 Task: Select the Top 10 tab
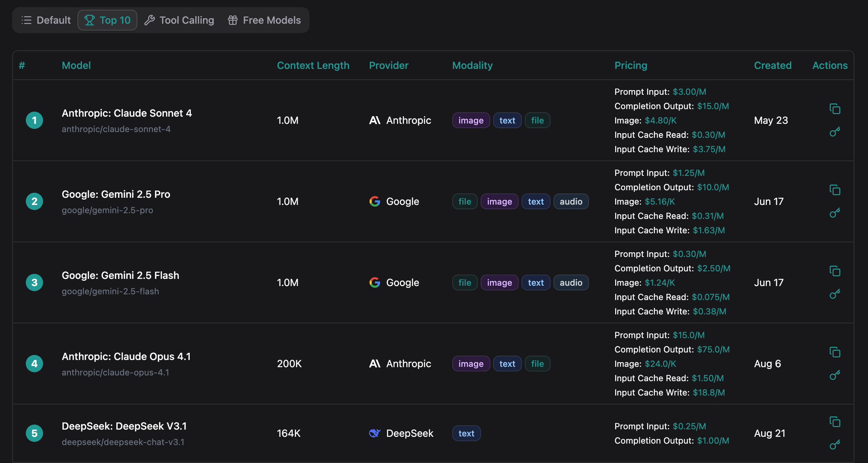pos(107,20)
